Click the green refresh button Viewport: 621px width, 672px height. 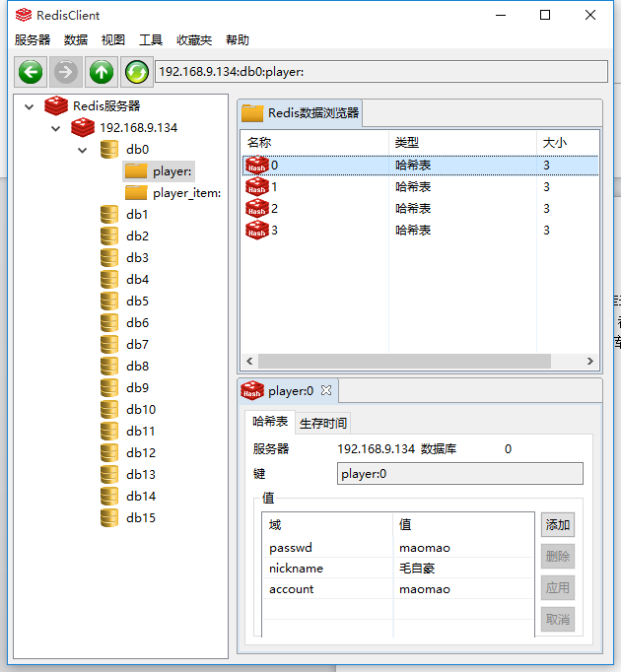coord(137,72)
